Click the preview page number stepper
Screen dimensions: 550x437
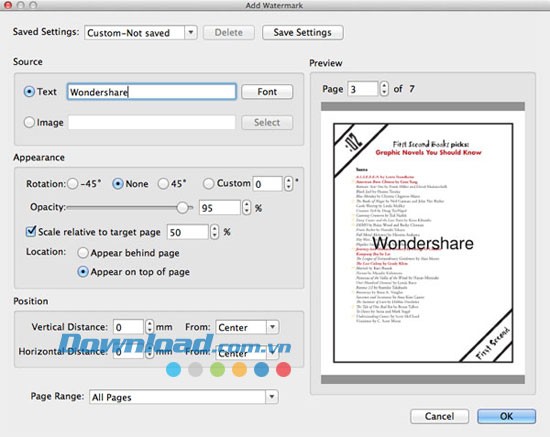384,89
